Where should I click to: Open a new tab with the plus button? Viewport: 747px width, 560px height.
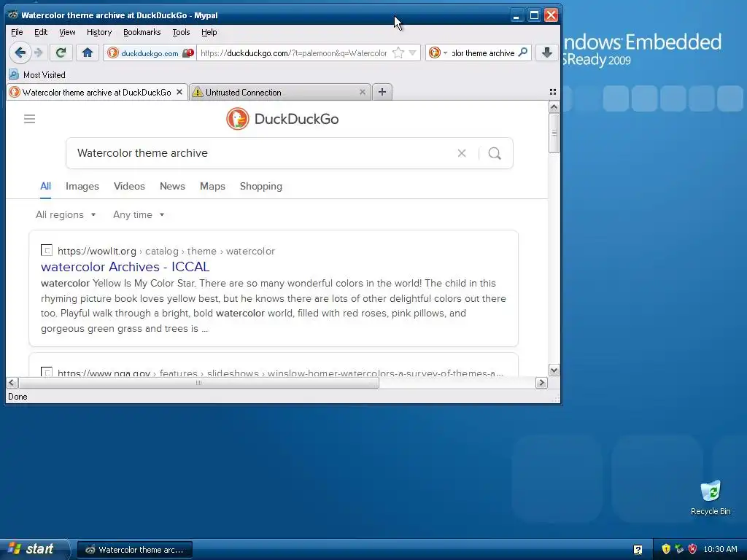pos(382,92)
